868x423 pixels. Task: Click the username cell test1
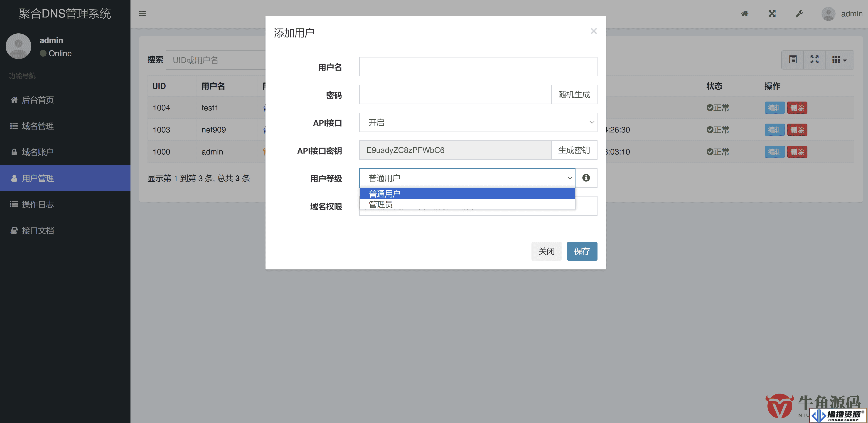tap(227, 108)
